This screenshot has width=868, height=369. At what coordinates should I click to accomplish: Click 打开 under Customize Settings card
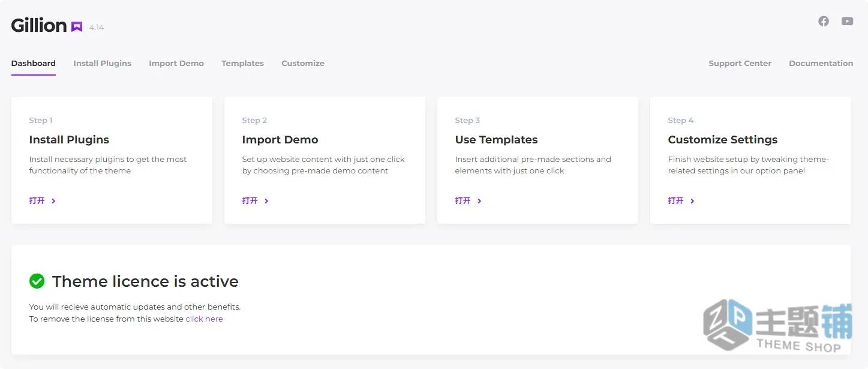[x=676, y=201]
